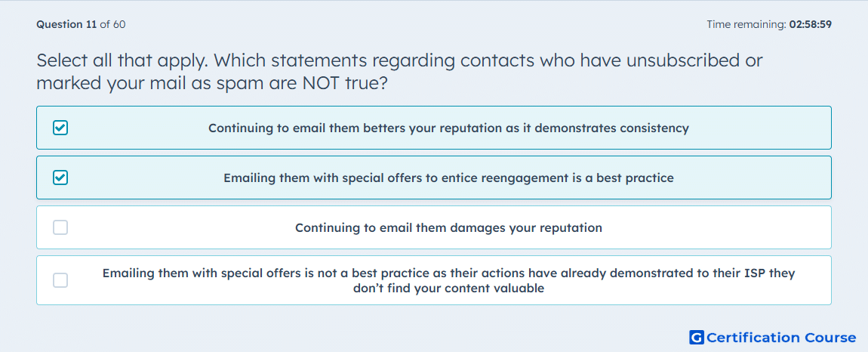Uncheck the 'betters your reputation' checkbox
The height and width of the screenshot is (352, 868).
tap(60, 128)
